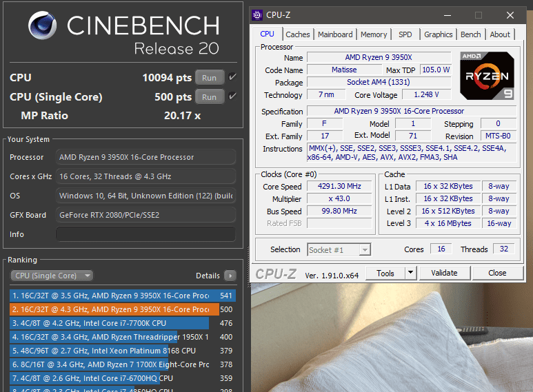Image resolution: width=533 pixels, height=392 pixels.
Task: Click the Specification field in CPU-Z
Action: [x=412, y=111]
